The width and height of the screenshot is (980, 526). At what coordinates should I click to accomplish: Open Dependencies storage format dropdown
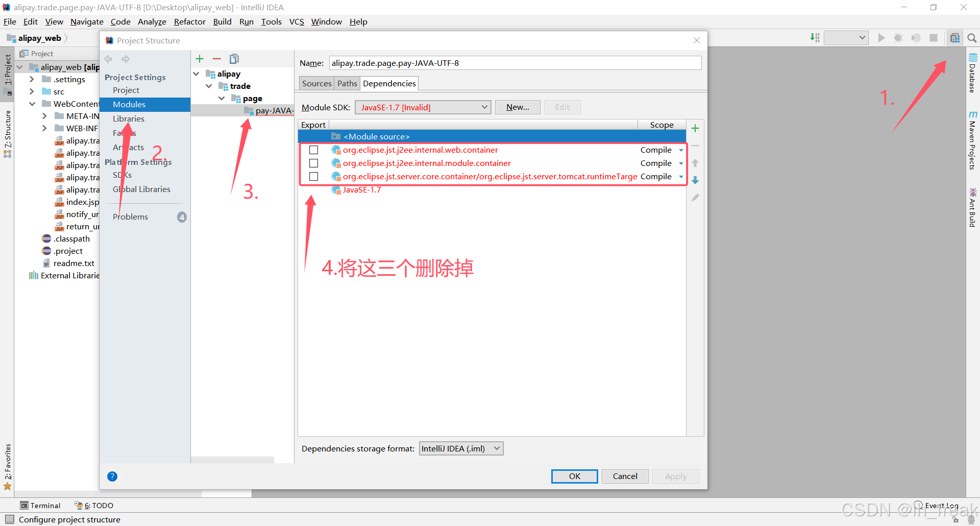[461, 448]
